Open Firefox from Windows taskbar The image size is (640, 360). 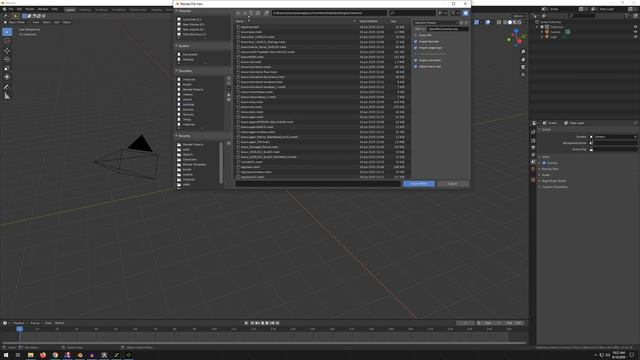[43, 355]
